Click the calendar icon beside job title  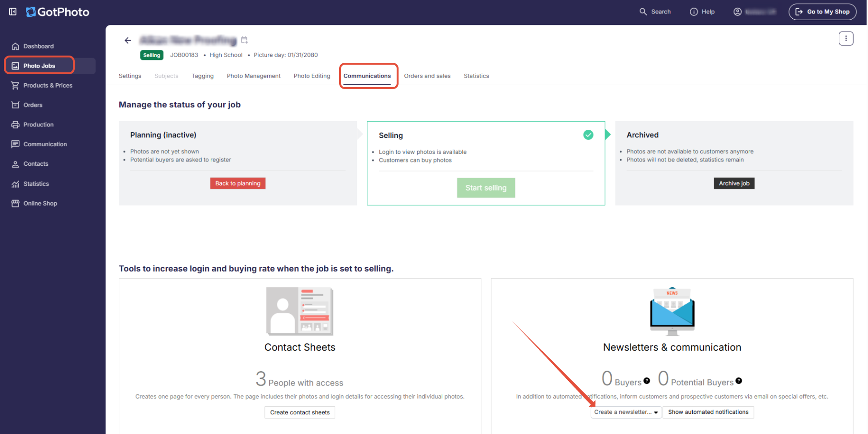click(244, 40)
